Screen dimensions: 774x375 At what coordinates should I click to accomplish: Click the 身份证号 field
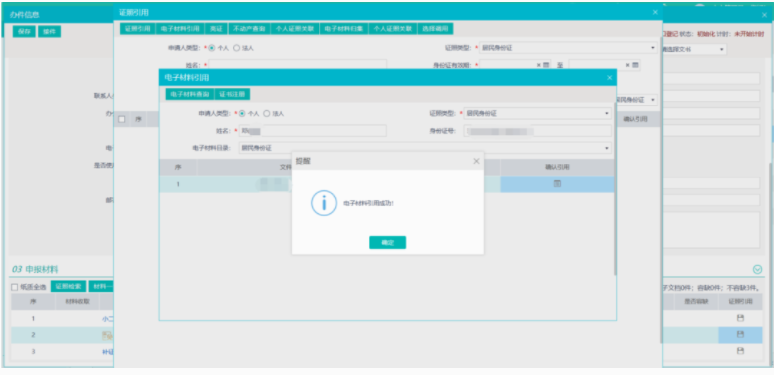(537, 131)
